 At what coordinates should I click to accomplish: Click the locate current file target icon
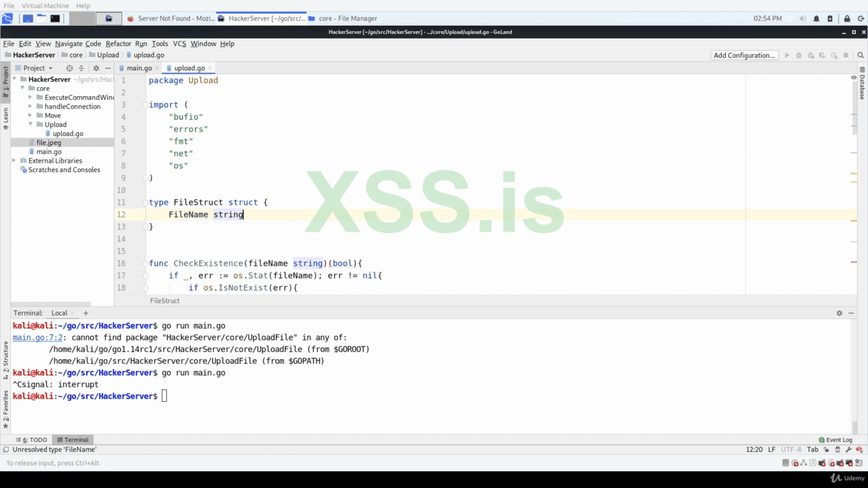pyautogui.click(x=69, y=68)
